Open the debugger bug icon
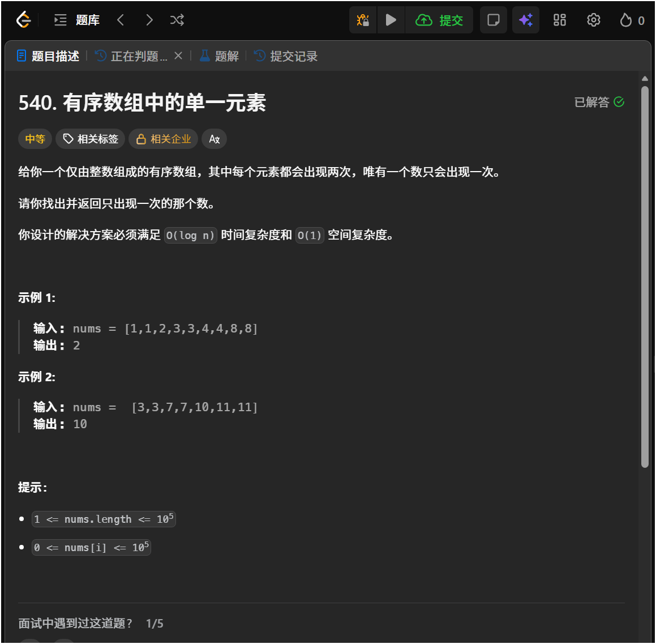 [363, 20]
